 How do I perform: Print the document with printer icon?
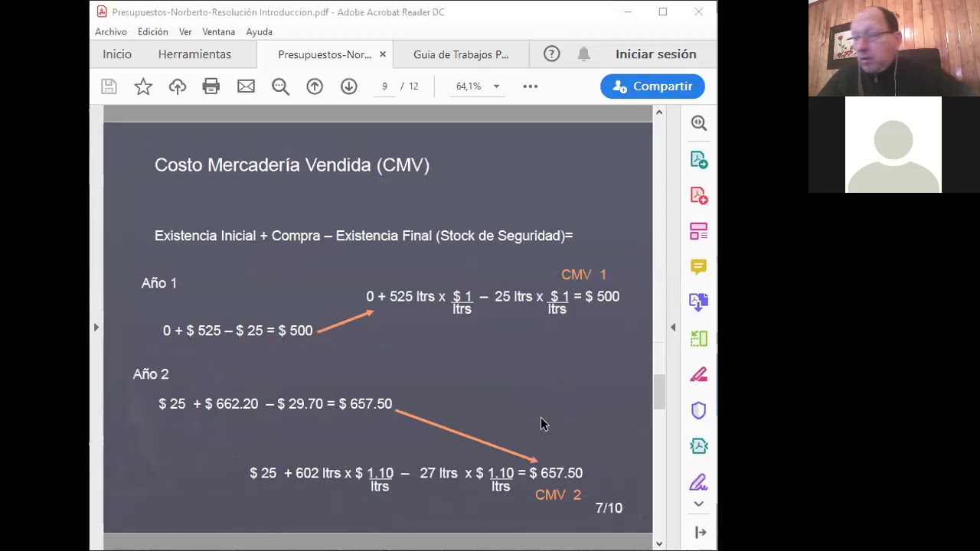pos(211,86)
